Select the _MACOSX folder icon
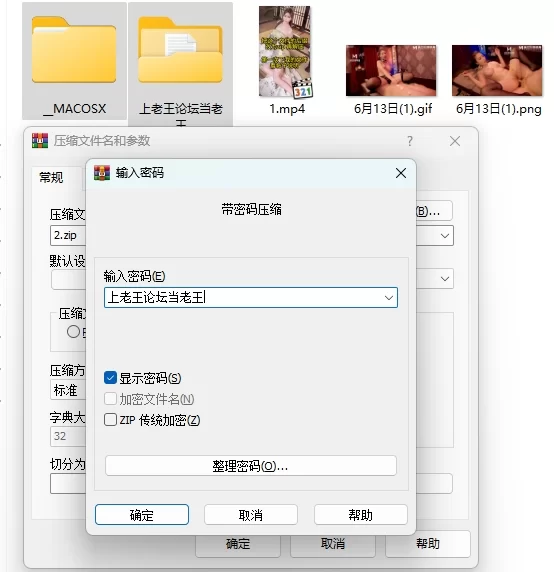Screen dimensions: 554x572 coord(74,50)
